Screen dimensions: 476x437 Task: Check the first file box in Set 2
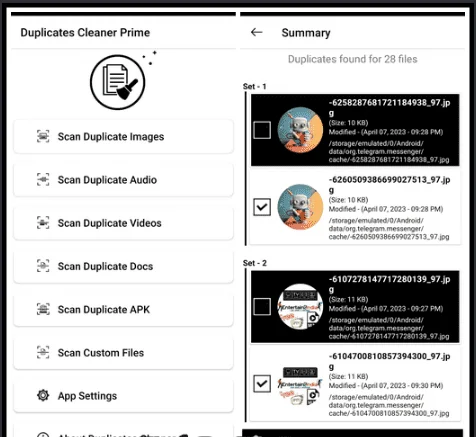point(262,307)
